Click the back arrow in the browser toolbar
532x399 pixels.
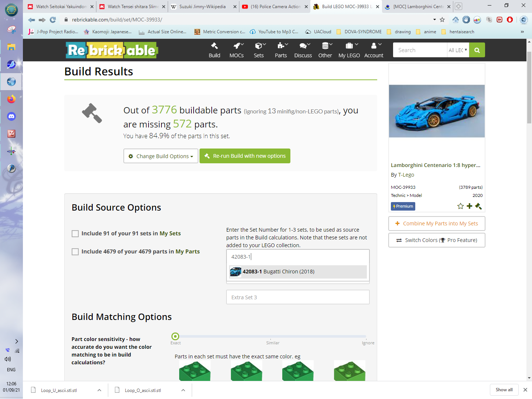31,20
